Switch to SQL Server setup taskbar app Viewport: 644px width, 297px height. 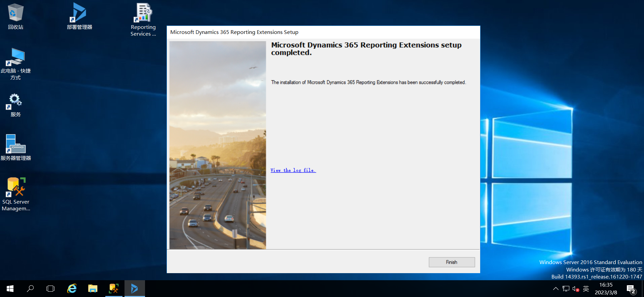114,289
